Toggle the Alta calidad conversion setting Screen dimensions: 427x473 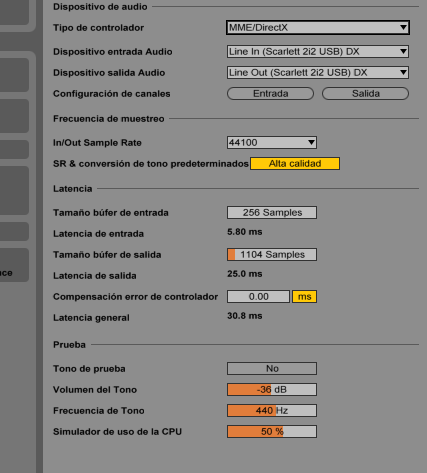pyautogui.click(x=295, y=164)
